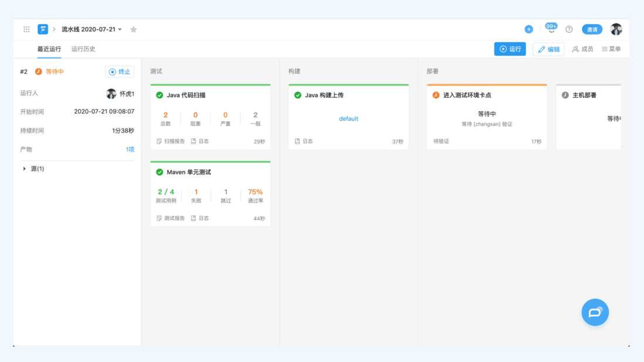Open the 1项 artifacts link

click(130, 149)
